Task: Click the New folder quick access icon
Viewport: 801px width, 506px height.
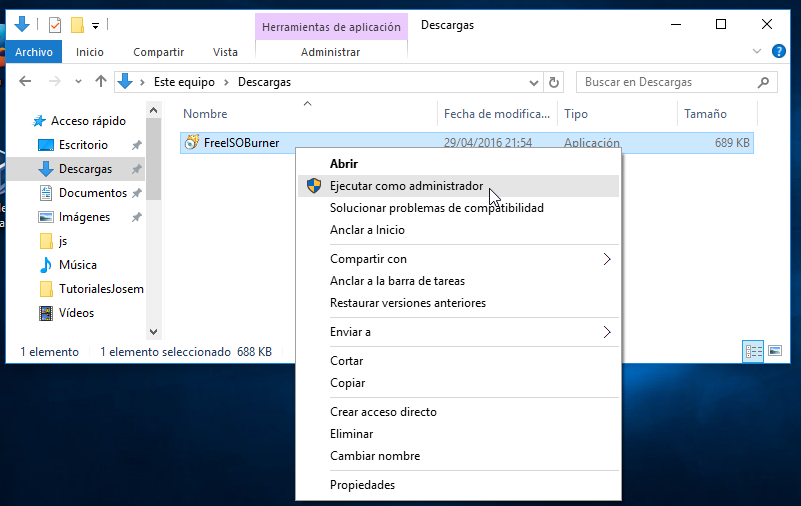Action: [77, 25]
